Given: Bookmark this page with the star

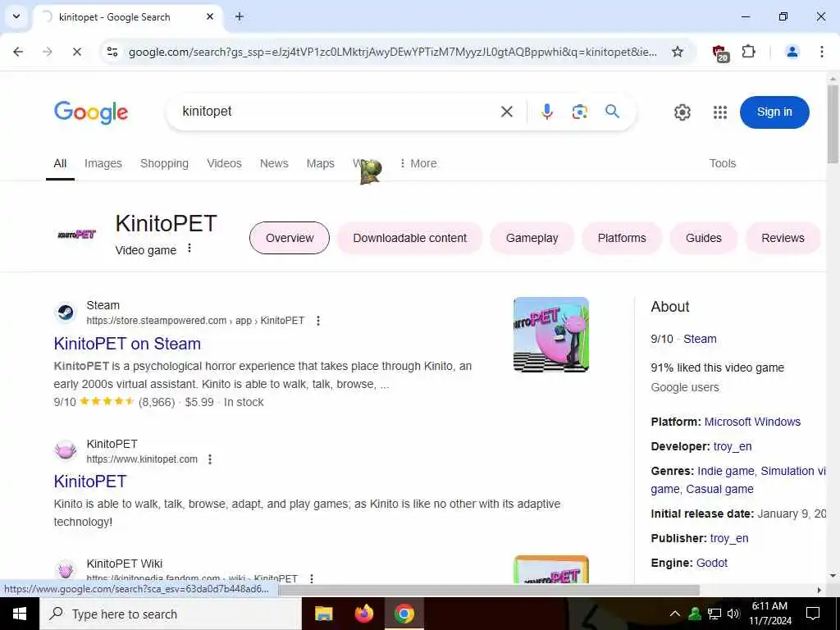Looking at the screenshot, I should pyautogui.click(x=678, y=52).
